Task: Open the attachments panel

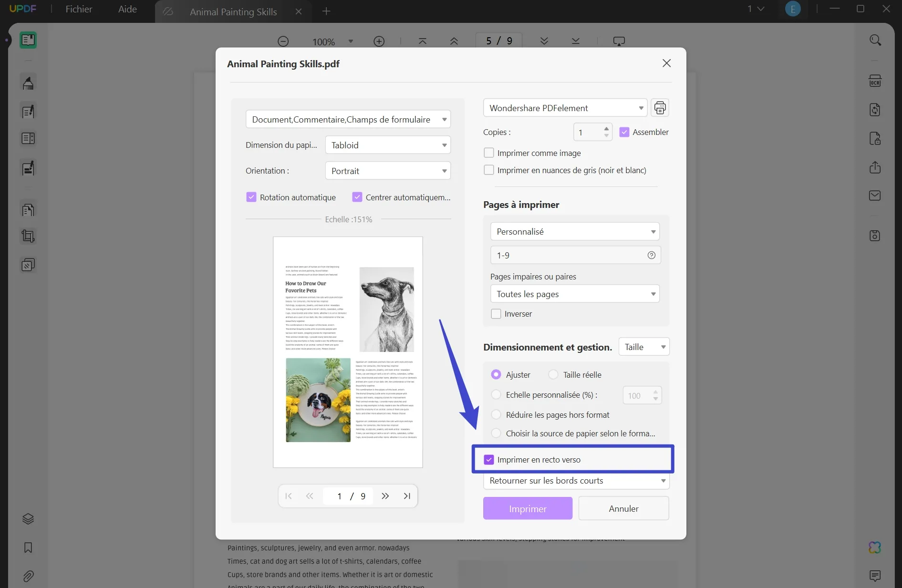Action: (28, 577)
